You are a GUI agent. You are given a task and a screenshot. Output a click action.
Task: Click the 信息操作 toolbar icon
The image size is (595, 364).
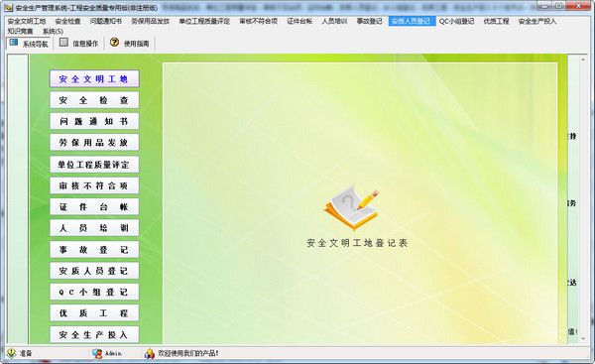click(63, 42)
